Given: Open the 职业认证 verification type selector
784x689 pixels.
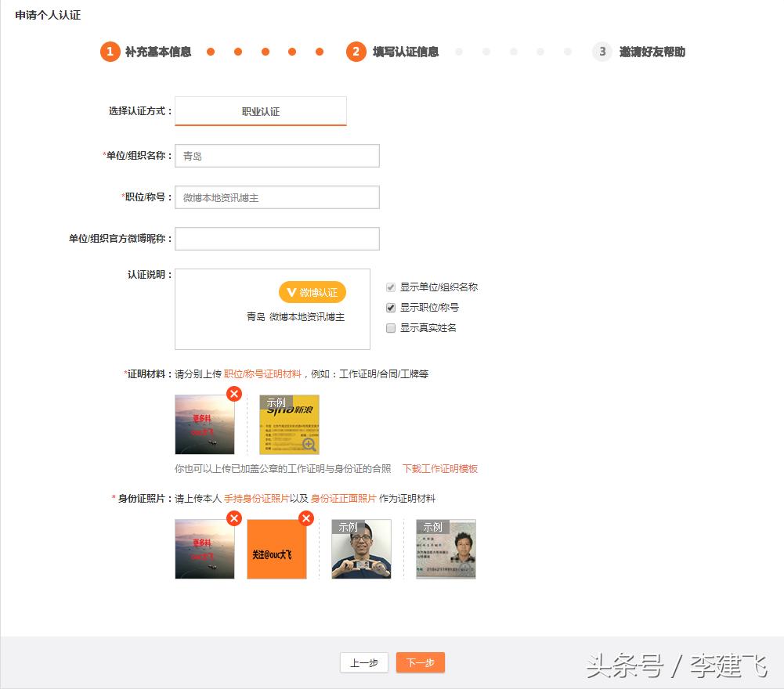Looking at the screenshot, I should pyautogui.click(x=261, y=110).
